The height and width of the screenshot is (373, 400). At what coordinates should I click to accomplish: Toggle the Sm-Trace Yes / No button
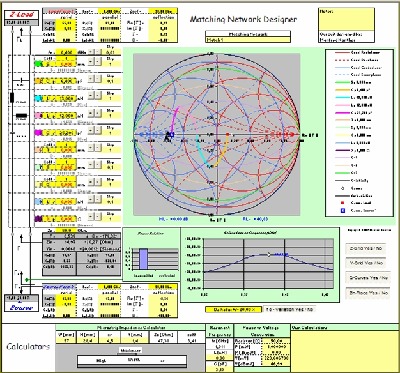point(368,293)
